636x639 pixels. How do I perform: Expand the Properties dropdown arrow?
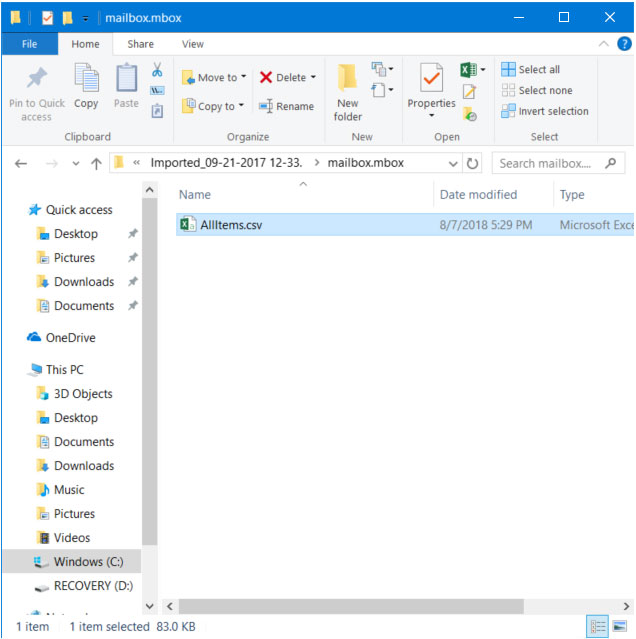431,115
